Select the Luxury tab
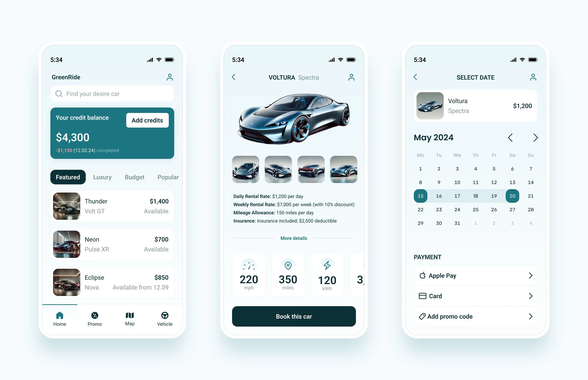Viewport: 588px width, 380px height. tap(102, 177)
